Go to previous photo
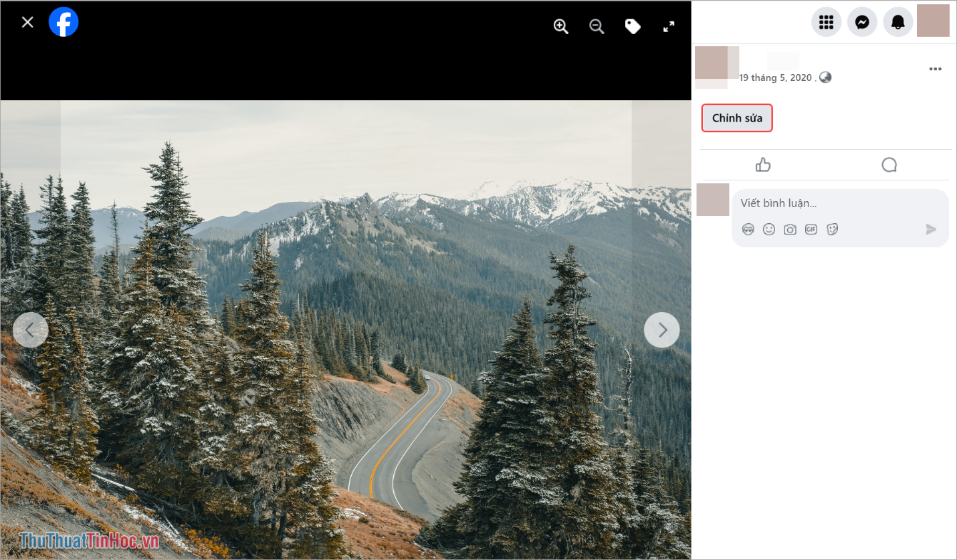This screenshot has width=957, height=560. (30, 329)
